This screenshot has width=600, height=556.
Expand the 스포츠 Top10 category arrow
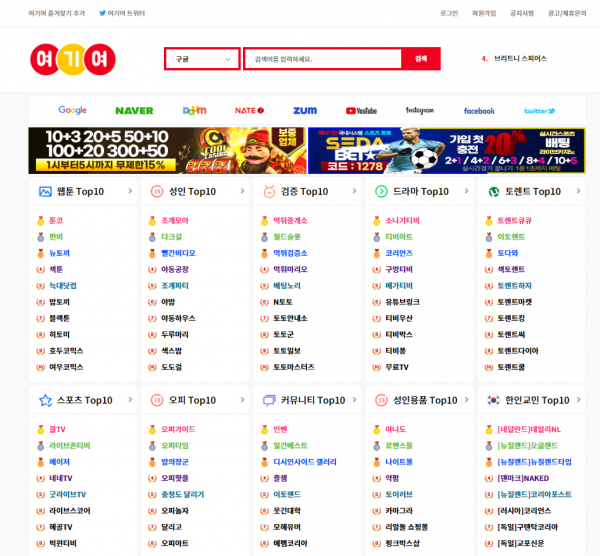(x=130, y=400)
